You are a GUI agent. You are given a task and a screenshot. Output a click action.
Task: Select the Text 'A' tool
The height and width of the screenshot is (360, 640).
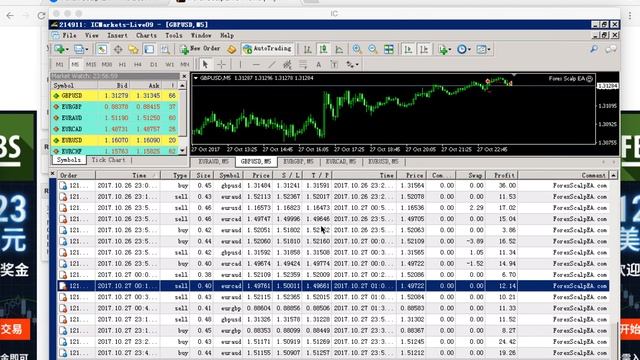[x=318, y=64]
